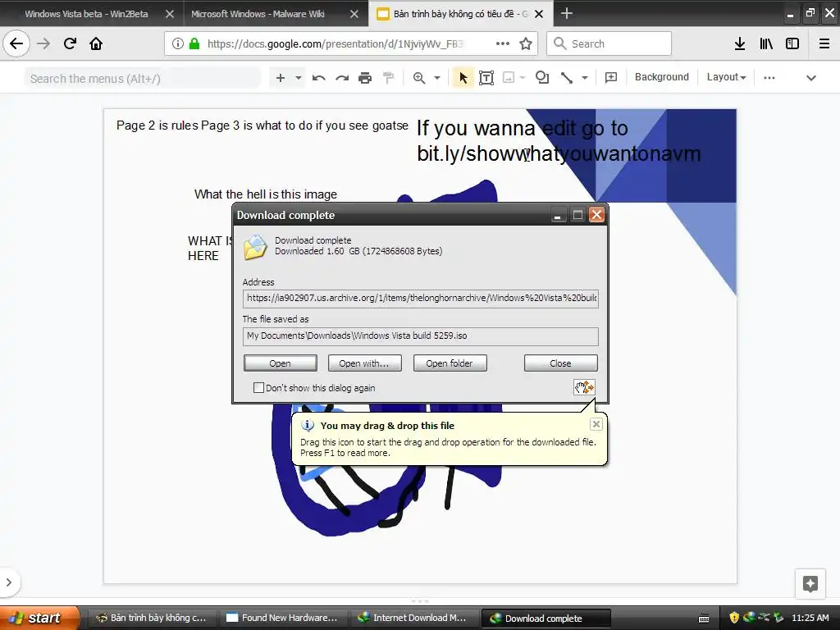Viewport: 840px width, 630px height.
Task: Go back with the browser back arrow
Action: [16, 43]
